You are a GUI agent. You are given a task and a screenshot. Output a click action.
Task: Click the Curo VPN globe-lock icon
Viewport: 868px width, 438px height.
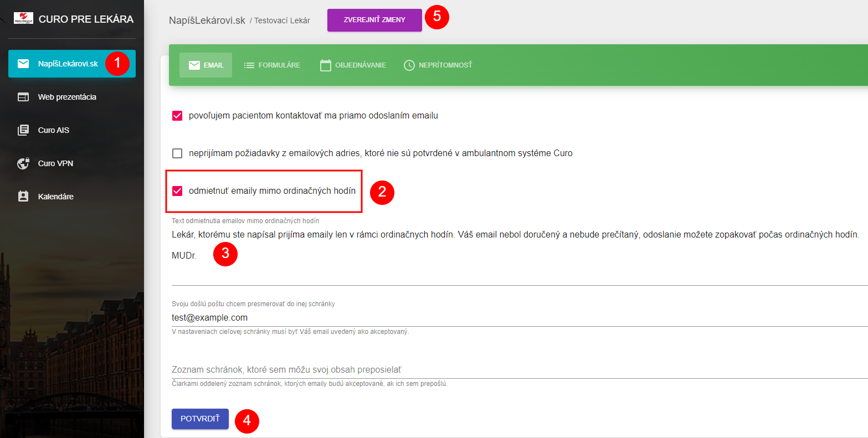point(23,163)
